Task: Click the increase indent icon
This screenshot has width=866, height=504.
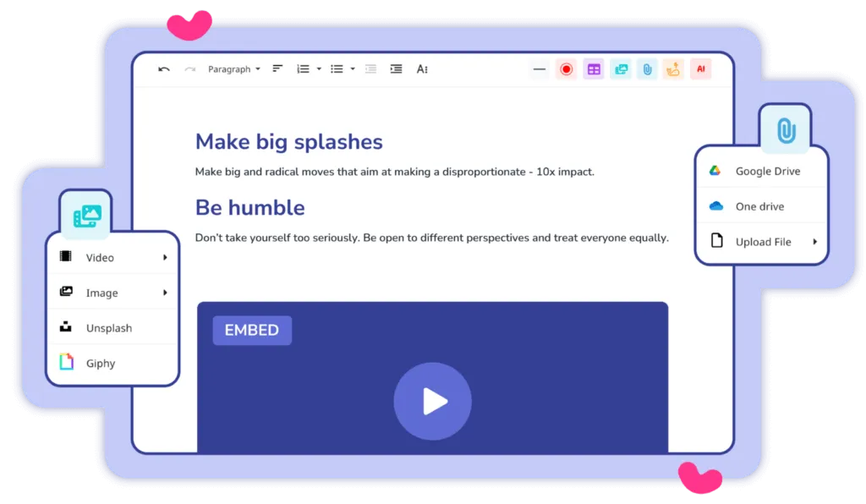Action: click(x=396, y=69)
